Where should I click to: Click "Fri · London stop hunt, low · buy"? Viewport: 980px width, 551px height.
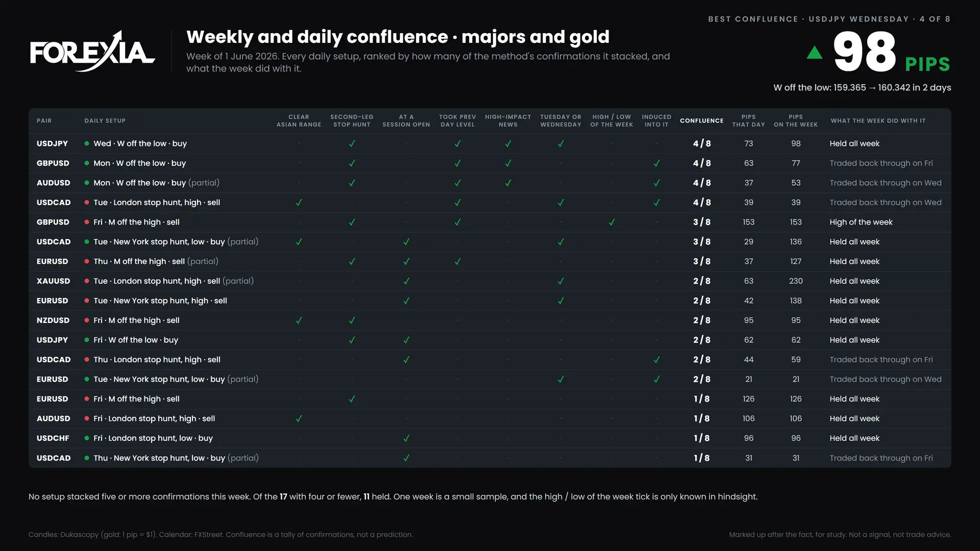tap(153, 438)
